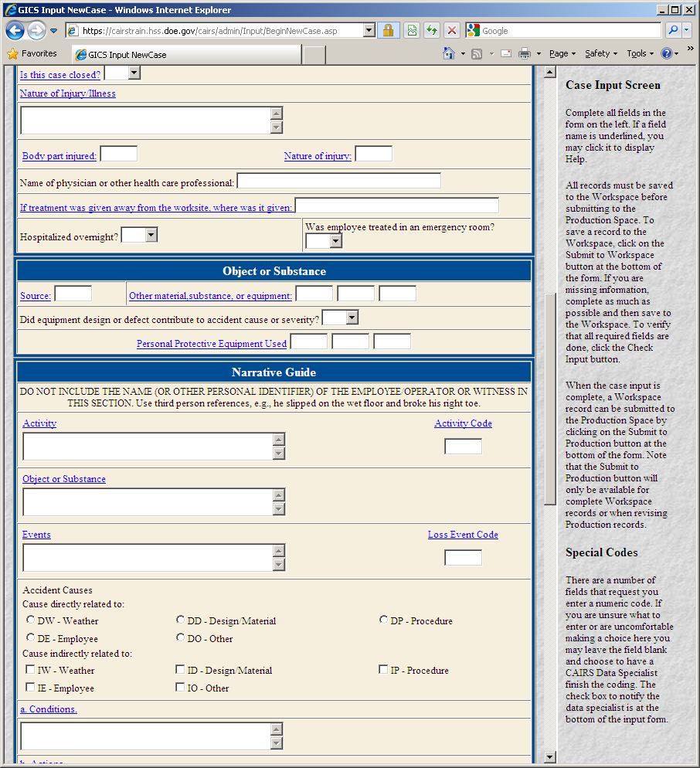Open the Safety menu
Image resolution: width=700 pixels, height=768 pixels.
600,53
